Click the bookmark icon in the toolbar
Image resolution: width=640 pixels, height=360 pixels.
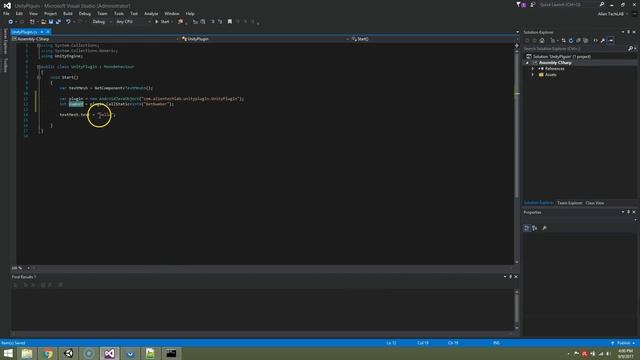click(230, 22)
